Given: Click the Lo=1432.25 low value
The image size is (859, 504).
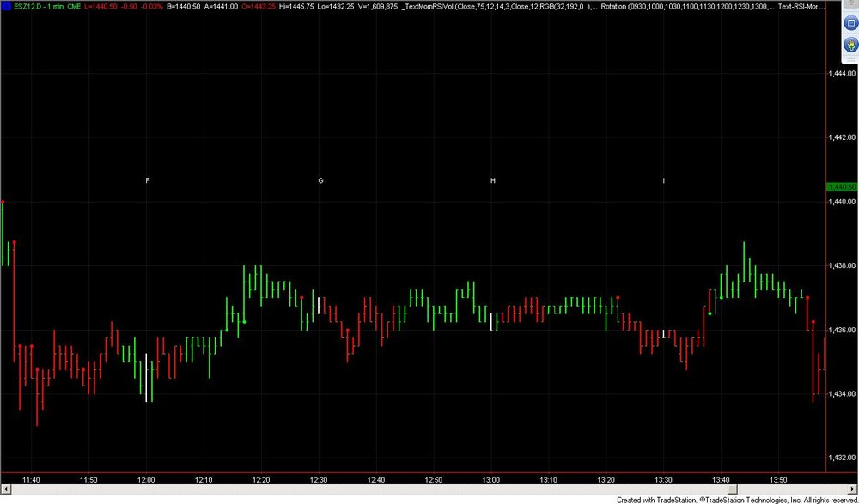Looking at the screenshot, I should click(334, 6).
